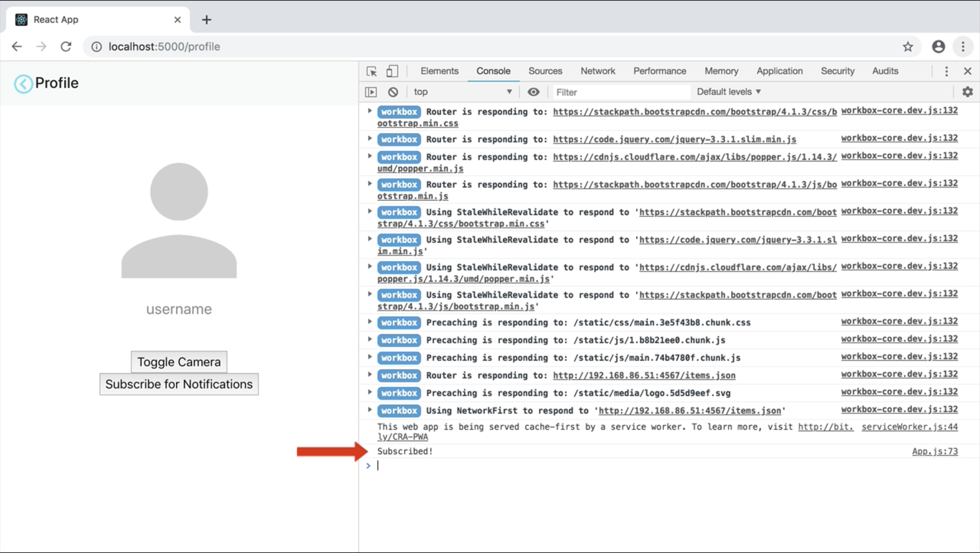This screenshot has width=980, height=553.
Task: Switch to the Application tab
Action: pos(779,71)
